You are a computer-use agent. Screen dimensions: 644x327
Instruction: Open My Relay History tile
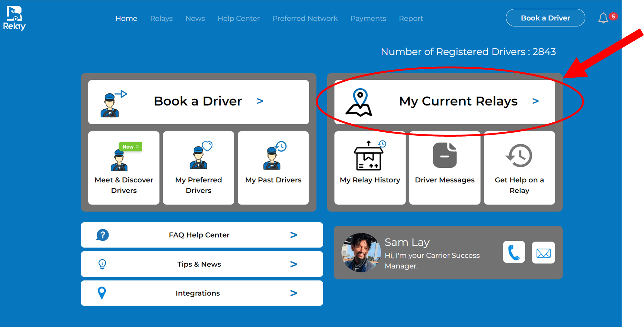click(x=370, y=168)
